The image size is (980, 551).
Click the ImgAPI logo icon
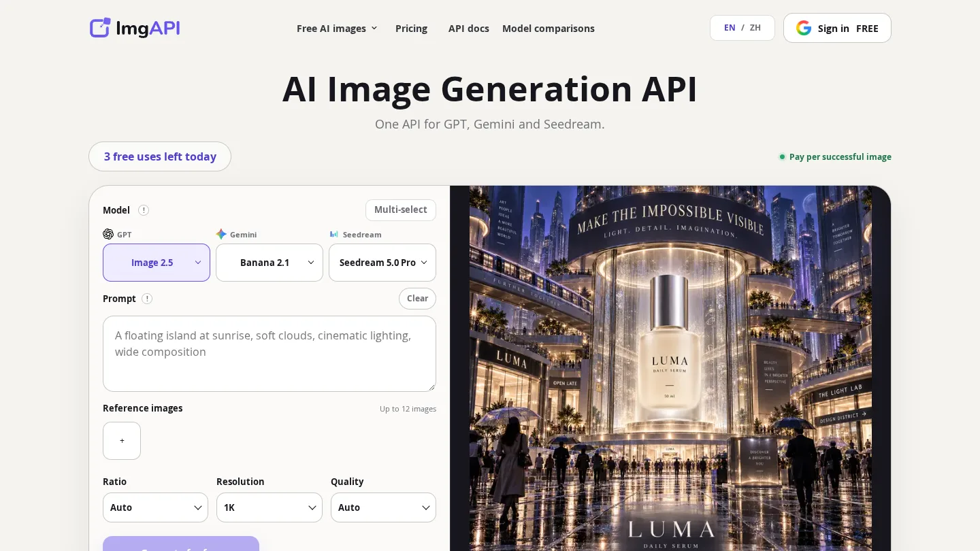coord(100,28)
